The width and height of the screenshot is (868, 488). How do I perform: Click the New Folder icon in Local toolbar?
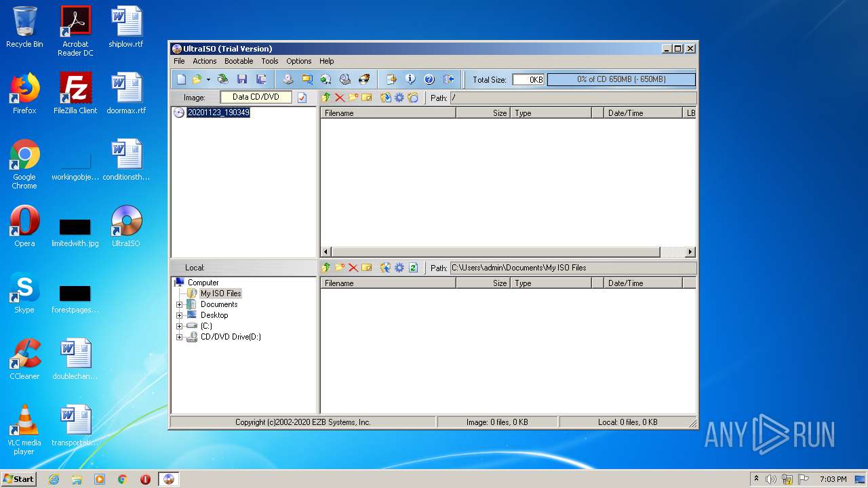[340, 268]
